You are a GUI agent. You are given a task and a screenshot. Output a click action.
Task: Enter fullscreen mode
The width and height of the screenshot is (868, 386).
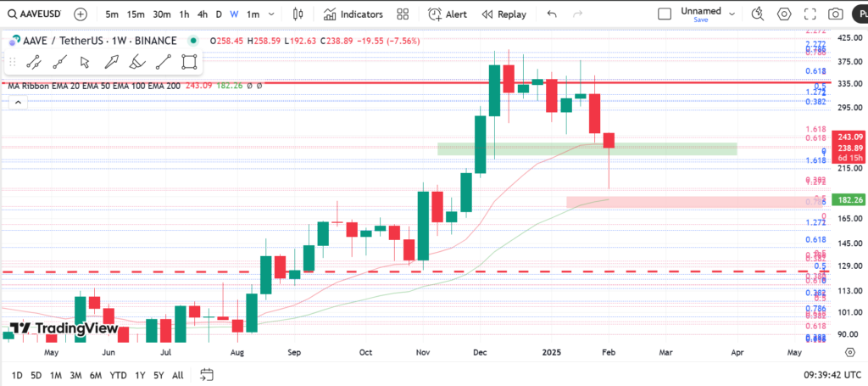pos(810,14)
